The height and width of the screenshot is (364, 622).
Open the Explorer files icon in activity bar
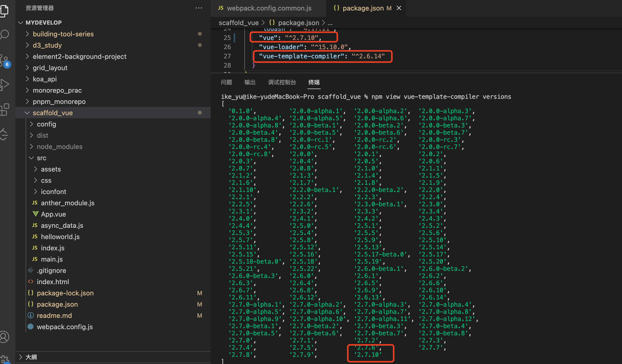click(5, 10)
